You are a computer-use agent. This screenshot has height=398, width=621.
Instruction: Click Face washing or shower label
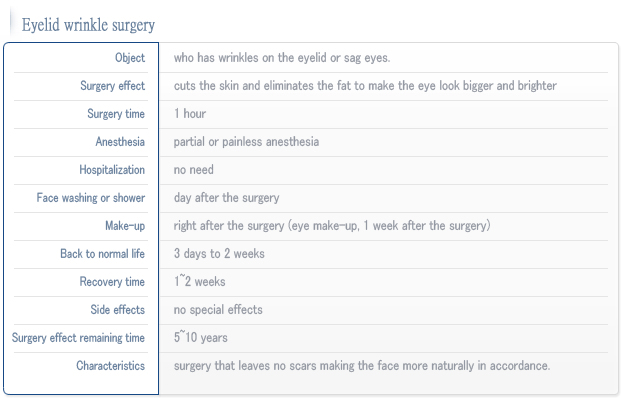(x=91, y=198)
